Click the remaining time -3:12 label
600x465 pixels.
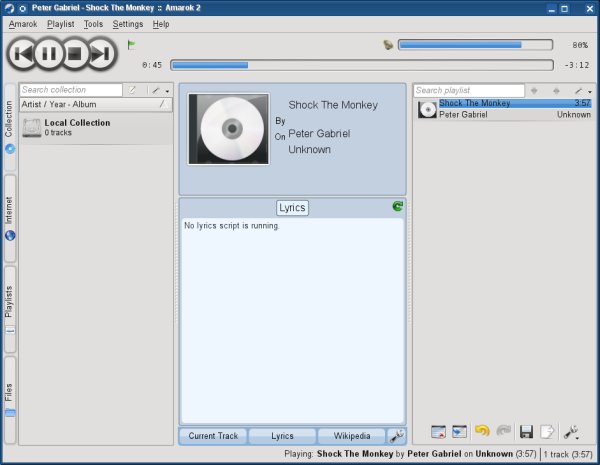577,65
